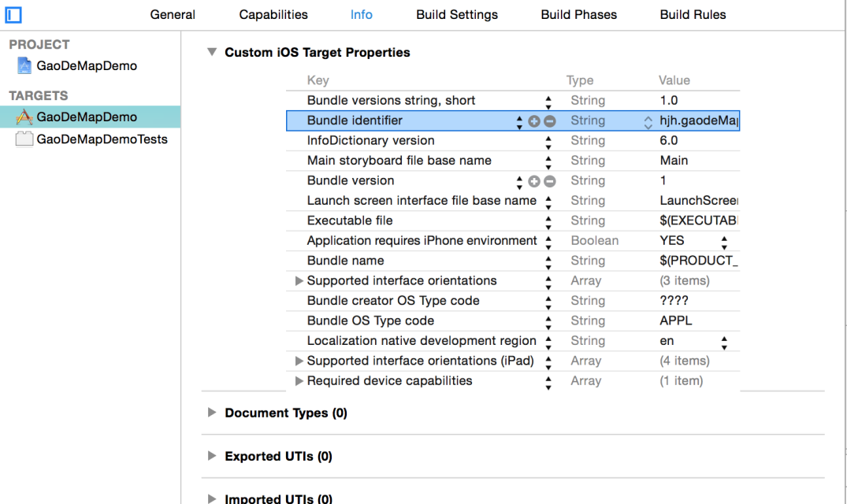Select the GaoDeMapDemo app target icon

(24, 117)
